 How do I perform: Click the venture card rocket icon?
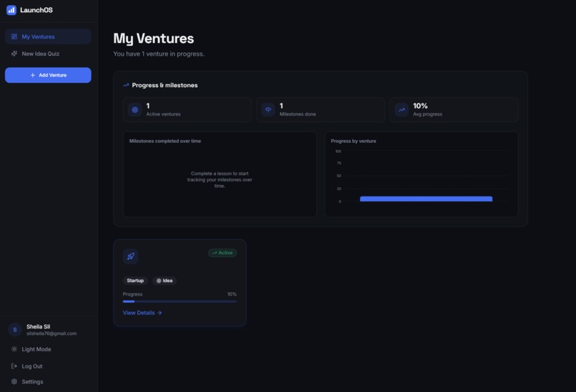130,256
